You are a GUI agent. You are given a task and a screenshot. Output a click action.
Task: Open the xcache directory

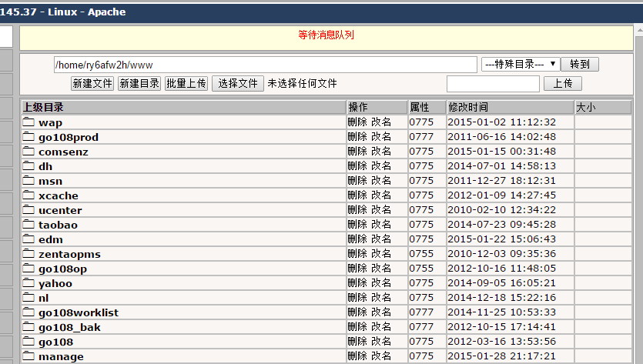59,196
